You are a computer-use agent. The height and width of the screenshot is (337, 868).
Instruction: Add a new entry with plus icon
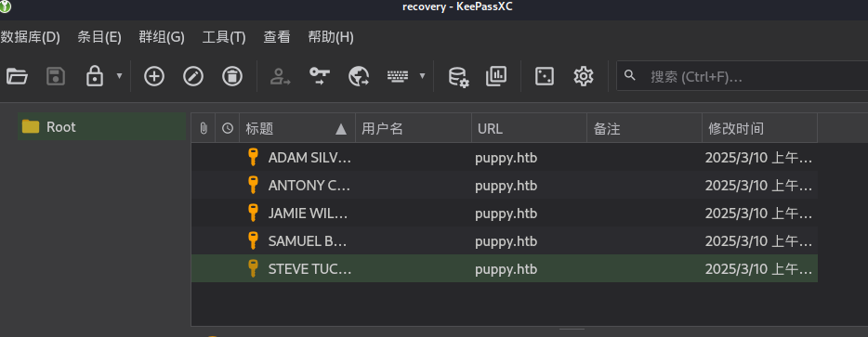(x=154, y=76)
